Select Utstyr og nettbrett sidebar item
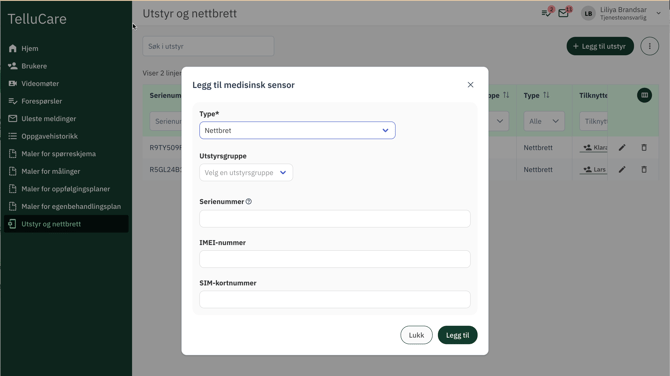The width and height of the screenshot is (670, 376). [x=66, y=224]
